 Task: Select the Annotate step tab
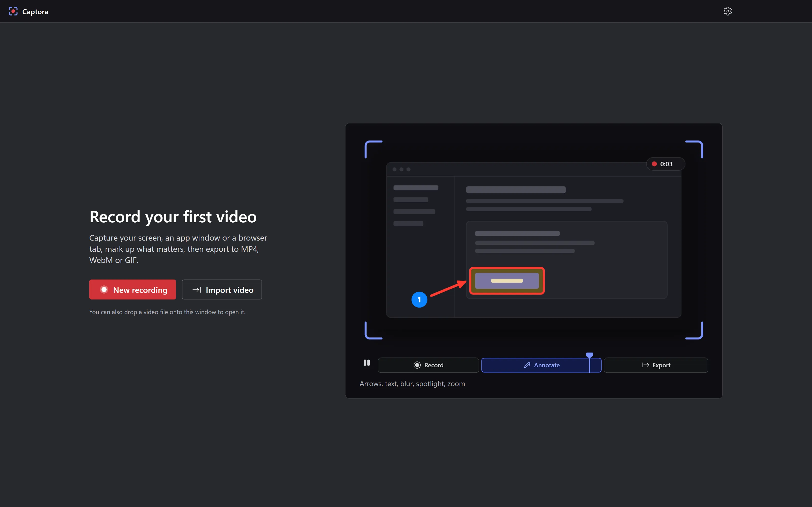[541, 365]
